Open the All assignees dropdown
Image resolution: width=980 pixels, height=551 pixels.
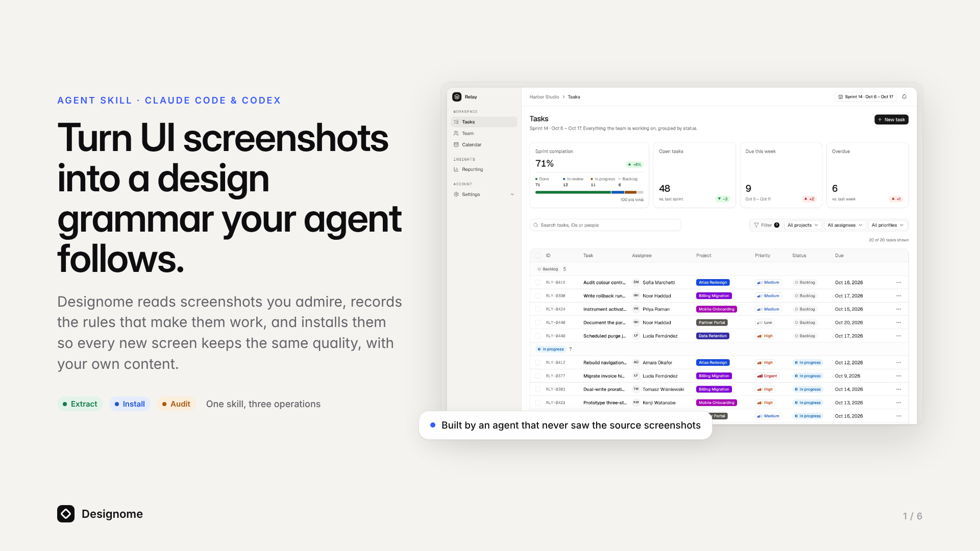click(845, 225)
